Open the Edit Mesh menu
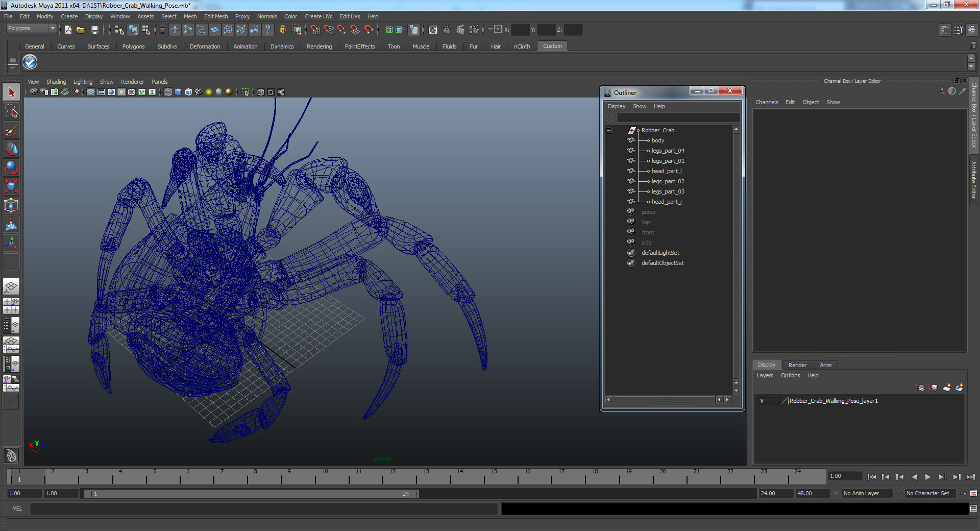 click(x=215, y=16)
